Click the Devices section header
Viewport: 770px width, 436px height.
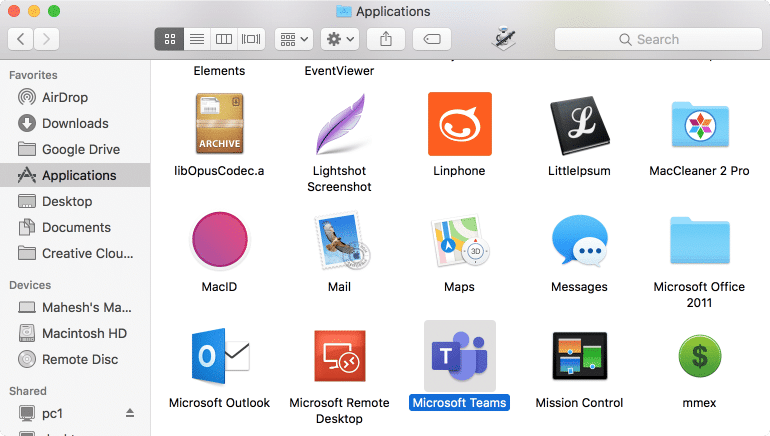[30, 285]
